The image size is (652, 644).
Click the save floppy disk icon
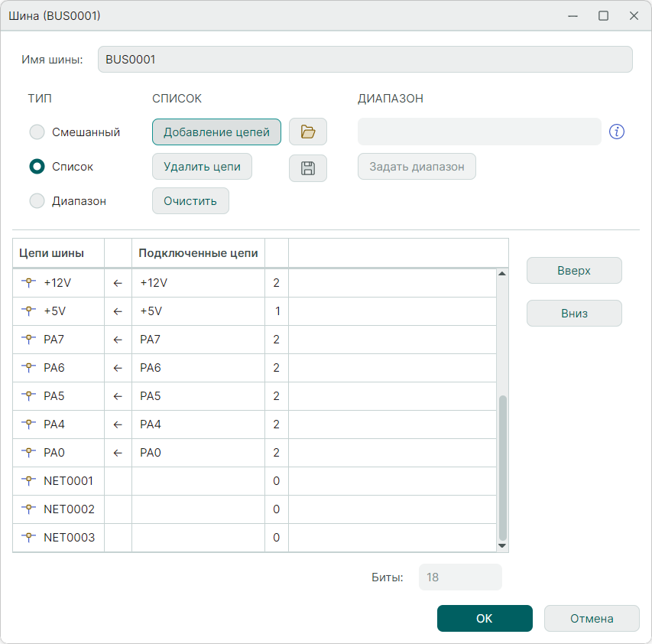(308, 168)
